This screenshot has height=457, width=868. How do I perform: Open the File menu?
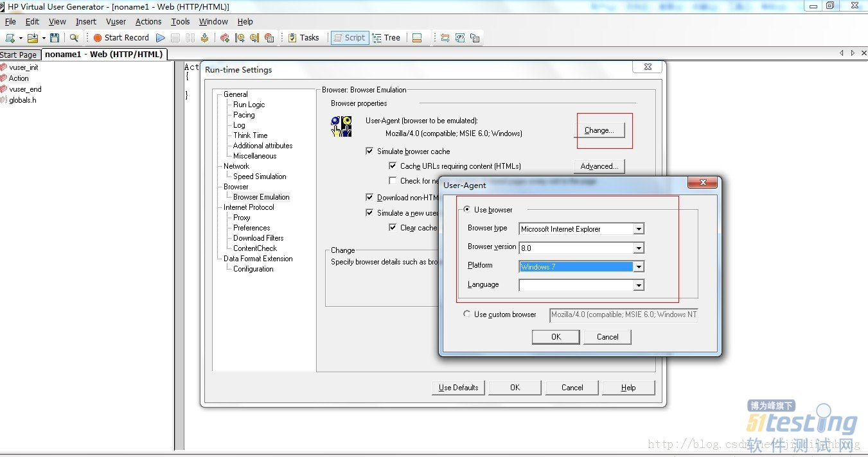pyautogui.click(x=10, y=21)
